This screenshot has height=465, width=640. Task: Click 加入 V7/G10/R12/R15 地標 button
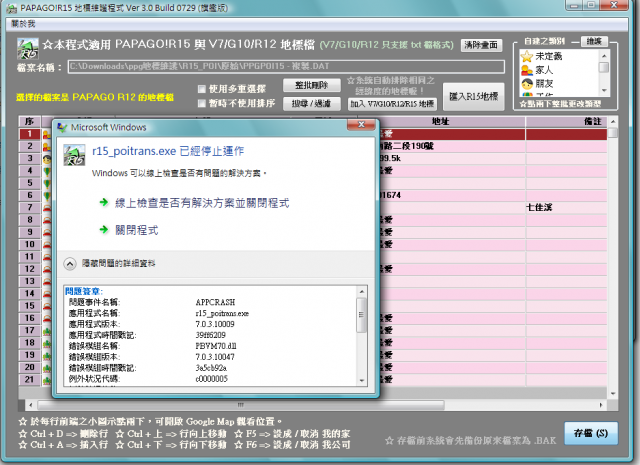[x=392, y=104]
